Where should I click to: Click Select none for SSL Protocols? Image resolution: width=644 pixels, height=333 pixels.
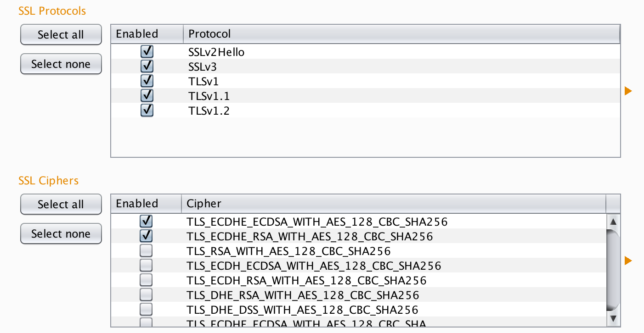click(x=61, y=64)
